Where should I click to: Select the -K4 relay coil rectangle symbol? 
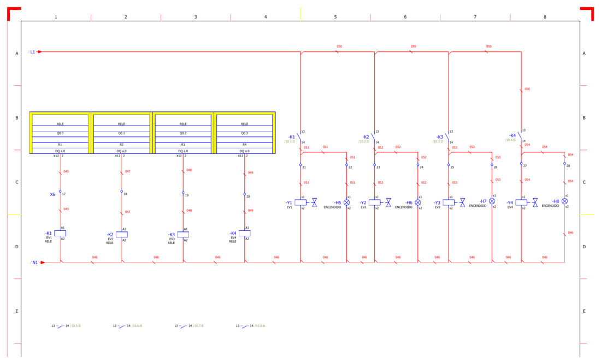point(245,233)
